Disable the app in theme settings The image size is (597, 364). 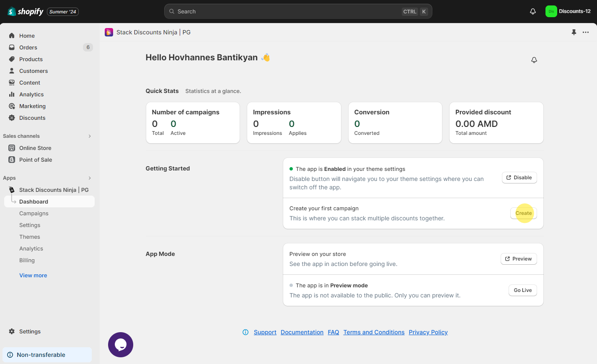click(519, 178)
